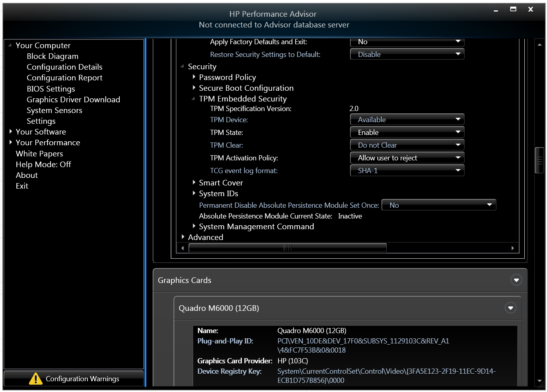Click the horizontal scrollbar left arrow
The height and width of the screenshot is (392, 547).
pyautogui.click(x=183, y=248)
